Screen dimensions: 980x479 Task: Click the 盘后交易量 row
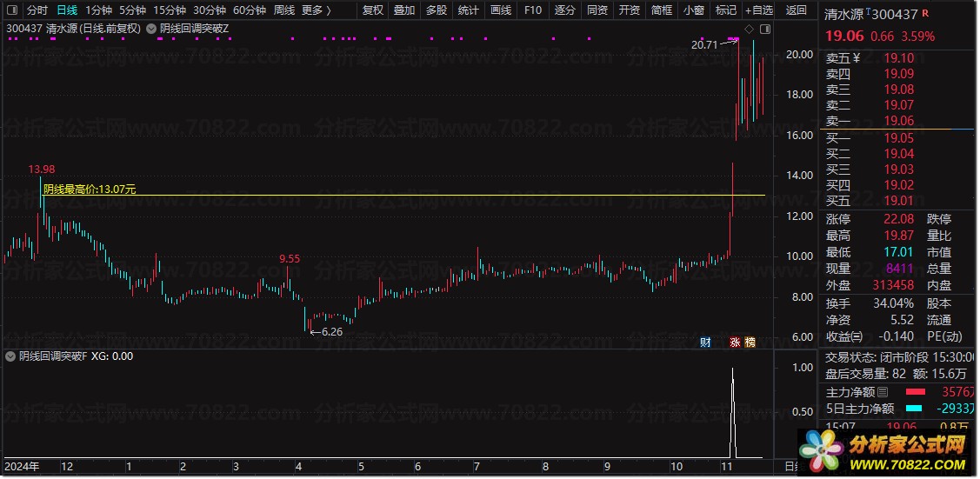coord(897,374)
